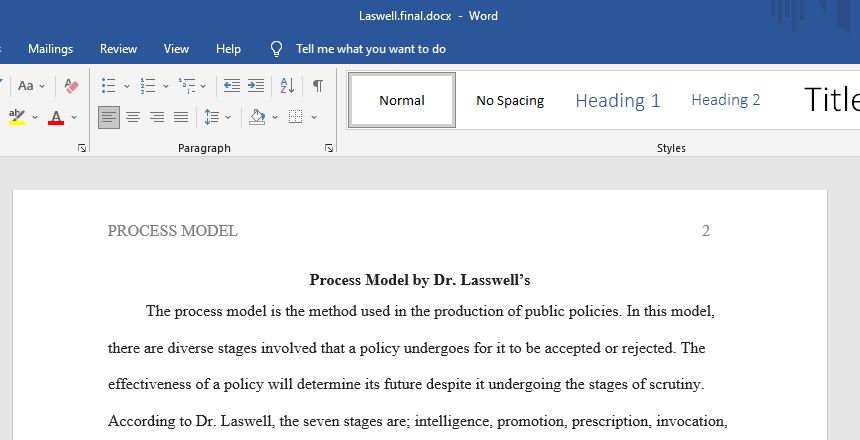The width and height of the screenshot is (860, 440).
Task: Apply bullet list formatting
Action: click(x=109, y=86)
